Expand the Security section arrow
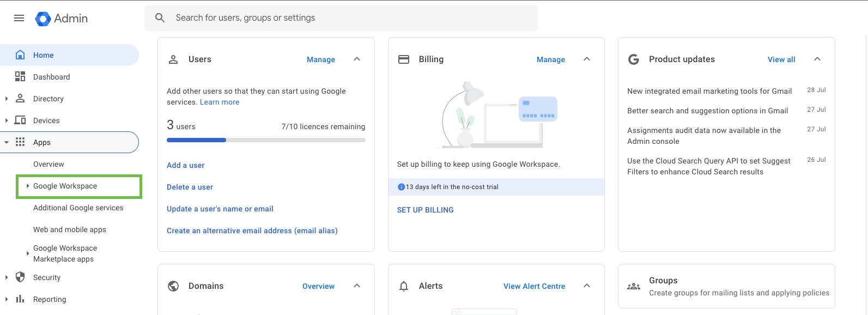 tap(7, 277)
